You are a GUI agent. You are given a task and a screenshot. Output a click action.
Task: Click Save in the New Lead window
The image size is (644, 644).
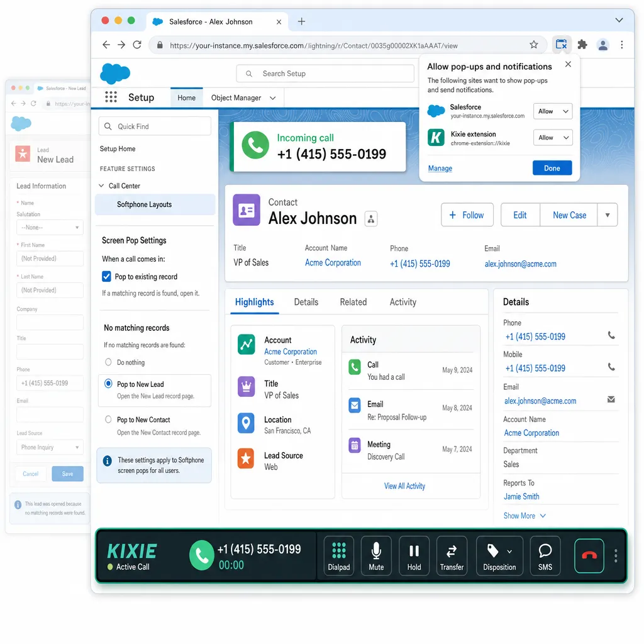pyautogui.click(x=67, y=474)
